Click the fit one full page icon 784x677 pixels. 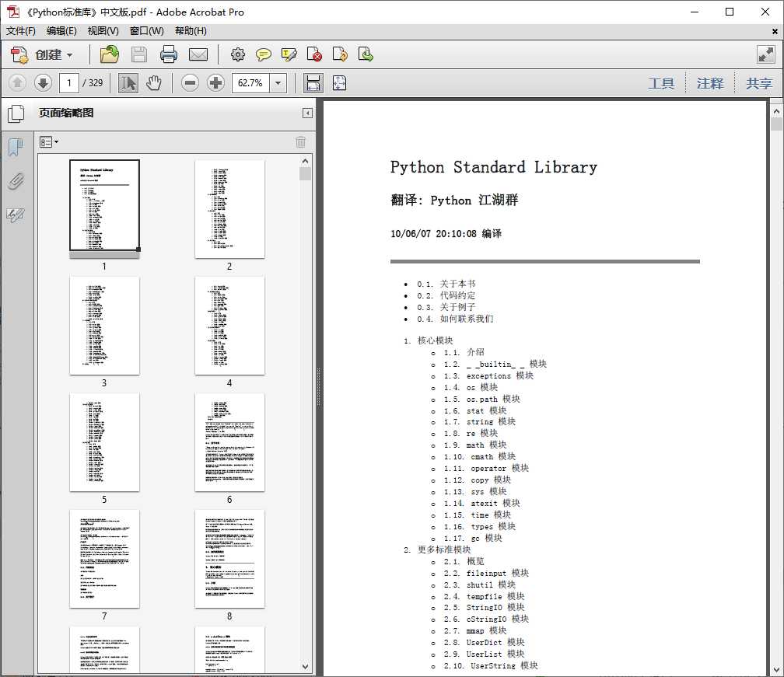[339, 83]
